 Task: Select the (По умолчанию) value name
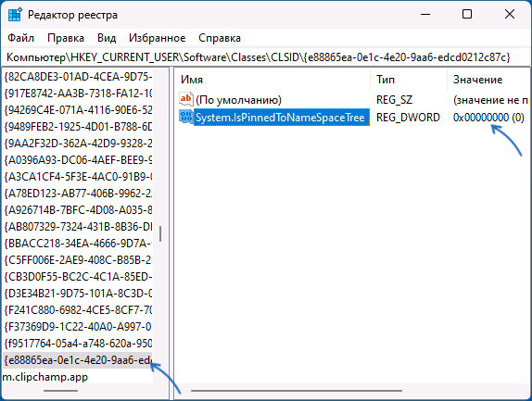[x=238, y=100]
